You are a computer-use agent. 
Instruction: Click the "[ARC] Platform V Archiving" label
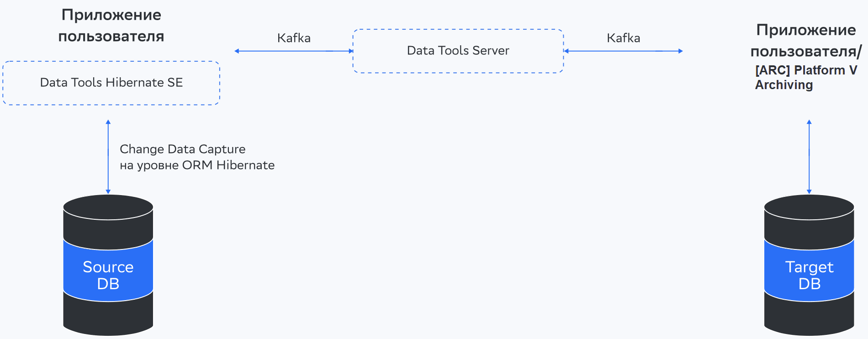[806, 77]
